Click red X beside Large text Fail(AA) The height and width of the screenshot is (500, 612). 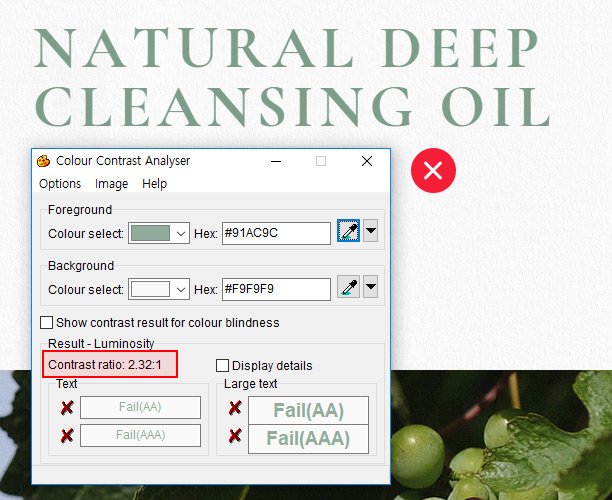coord(235,408)
